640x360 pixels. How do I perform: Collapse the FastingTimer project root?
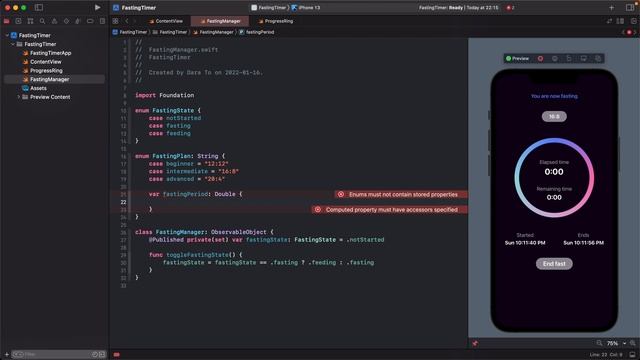point(7,36)
